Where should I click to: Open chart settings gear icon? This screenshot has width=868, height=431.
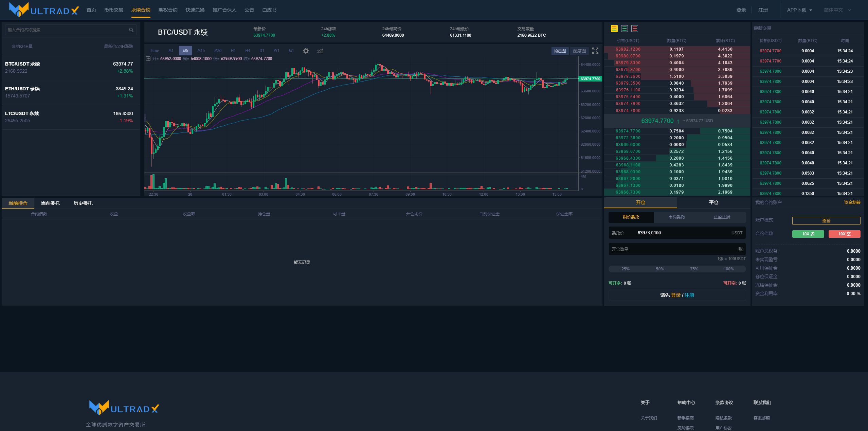306,51
